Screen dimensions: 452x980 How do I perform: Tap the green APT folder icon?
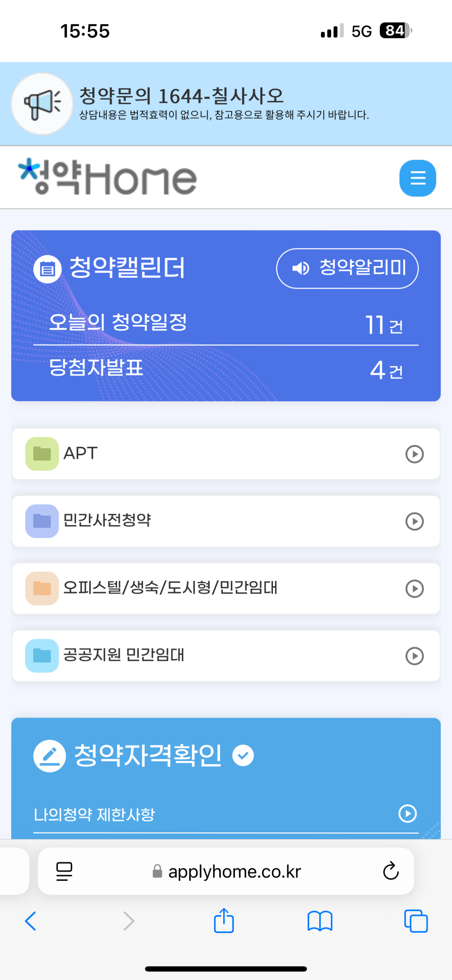click(x=42, y=454)
